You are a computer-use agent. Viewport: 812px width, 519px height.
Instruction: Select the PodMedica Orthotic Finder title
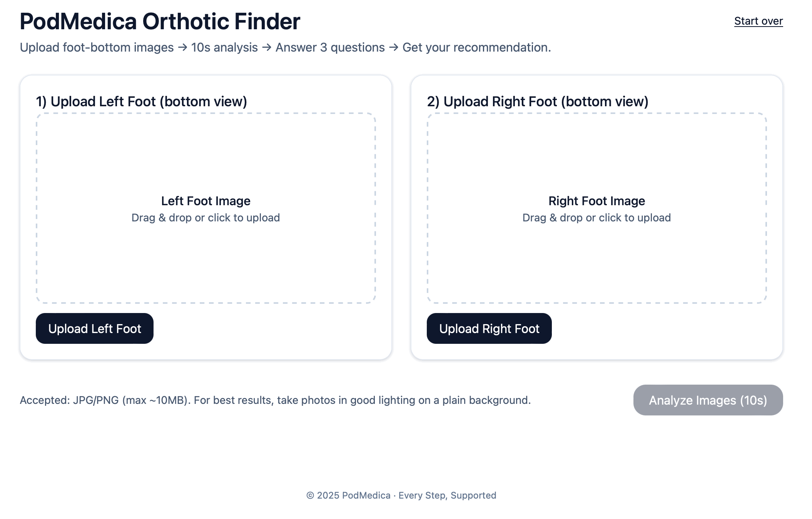(x=160, y=22)
